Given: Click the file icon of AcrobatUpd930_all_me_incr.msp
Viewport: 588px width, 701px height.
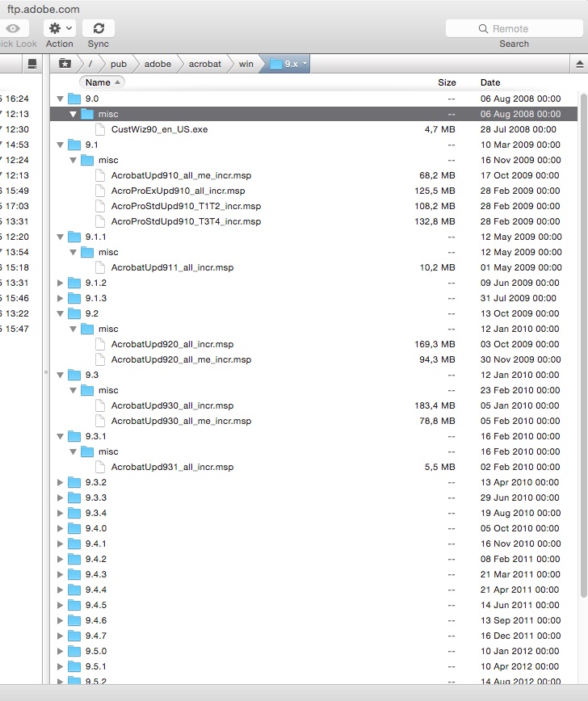Looking at the screenshot, I should pos(100,421).
